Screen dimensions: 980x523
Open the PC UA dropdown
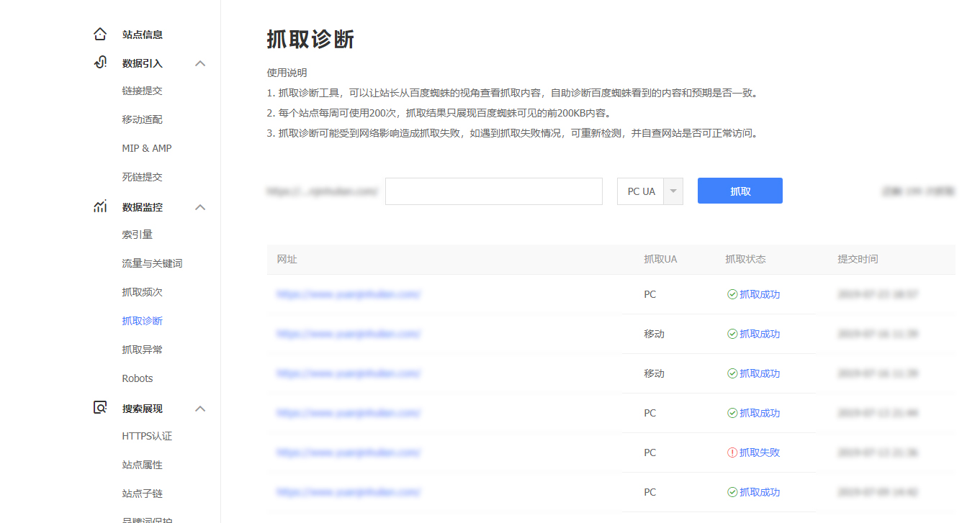tap(672, 191)
